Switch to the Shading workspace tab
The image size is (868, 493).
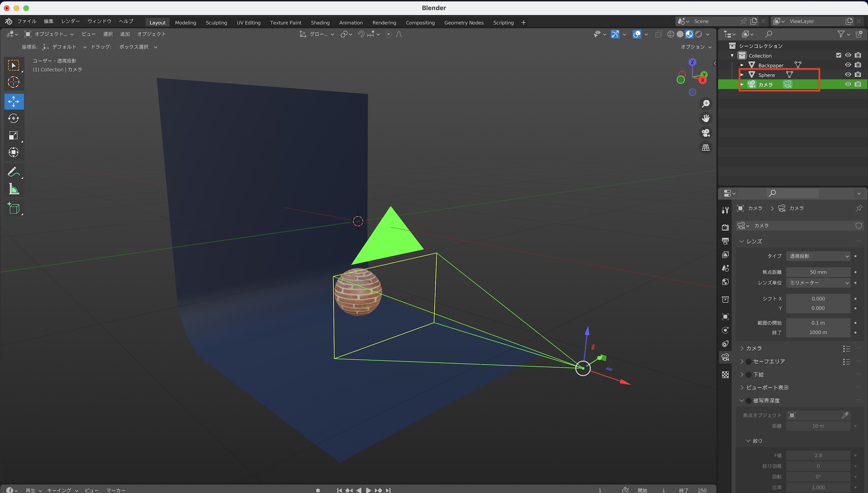(320, 23)
